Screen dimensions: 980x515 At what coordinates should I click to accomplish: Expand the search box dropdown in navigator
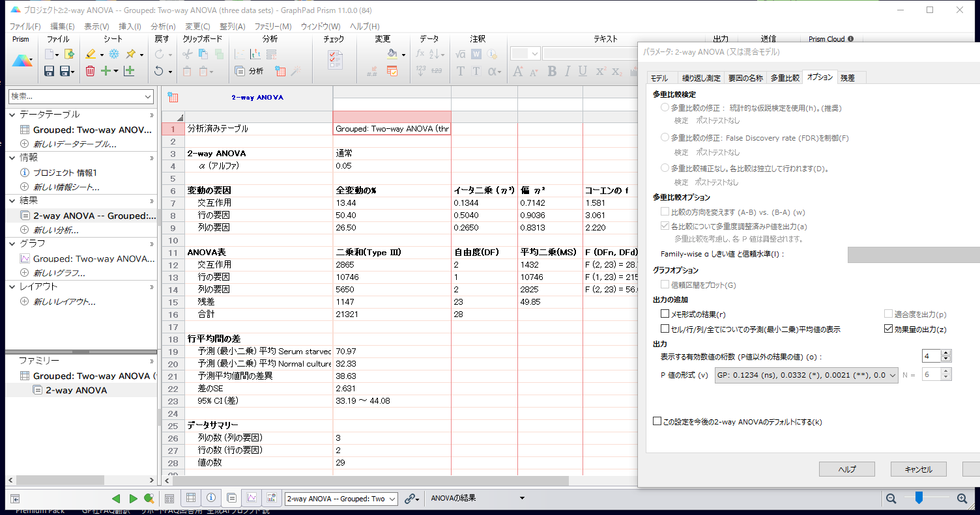click(x=147, y=96)
